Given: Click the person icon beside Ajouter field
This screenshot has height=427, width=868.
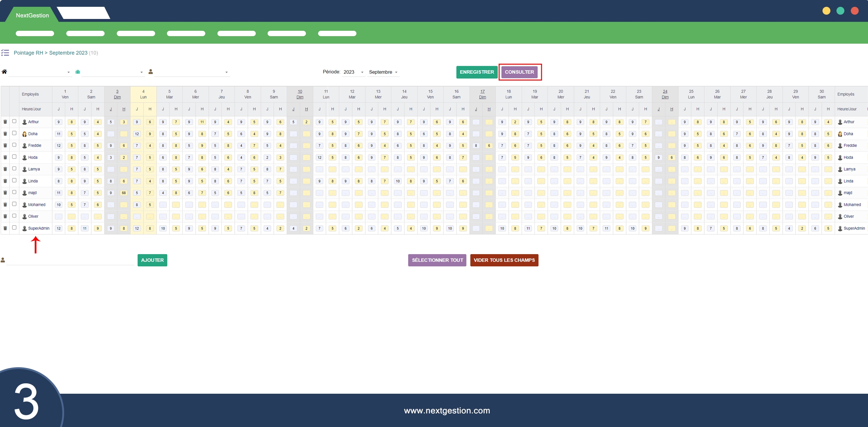Looking at the screenshot, I should click(3, 260).
